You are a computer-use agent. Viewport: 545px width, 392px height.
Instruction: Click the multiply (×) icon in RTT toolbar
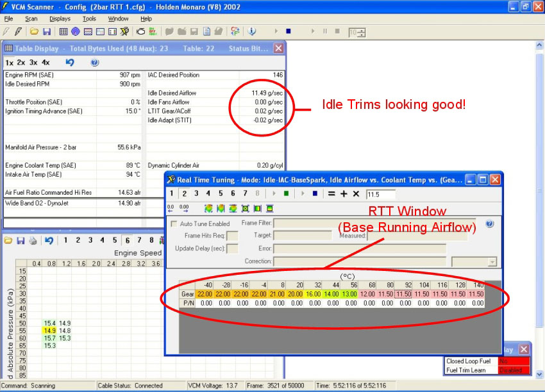click(x=356, y=193)
